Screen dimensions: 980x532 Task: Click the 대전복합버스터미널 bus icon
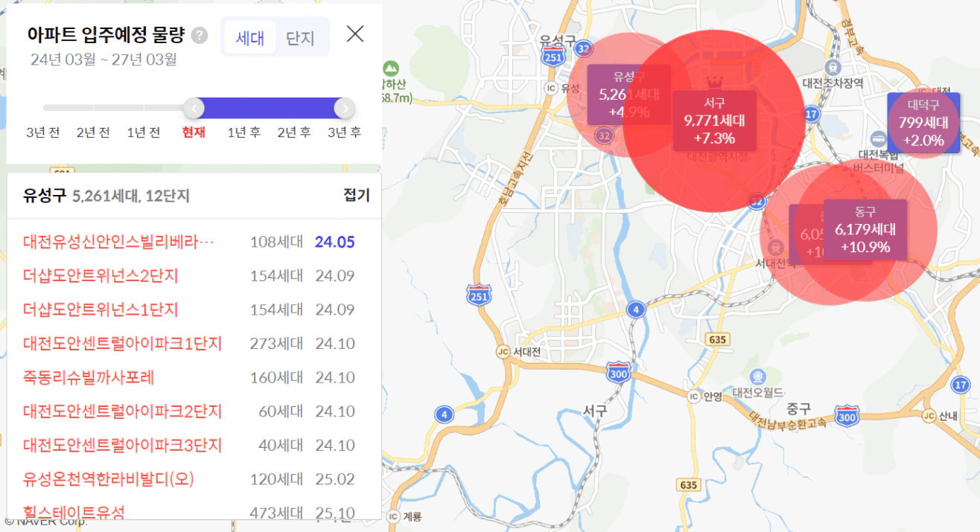point(877,138)
